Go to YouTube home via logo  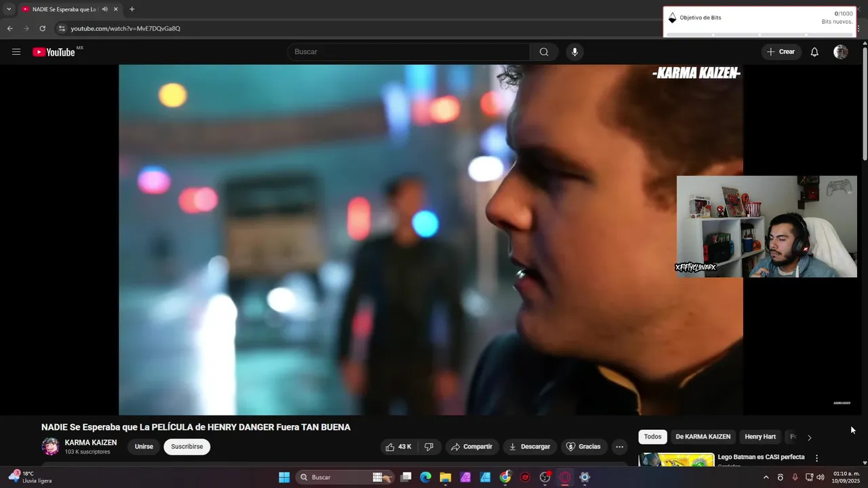point(54,52)
